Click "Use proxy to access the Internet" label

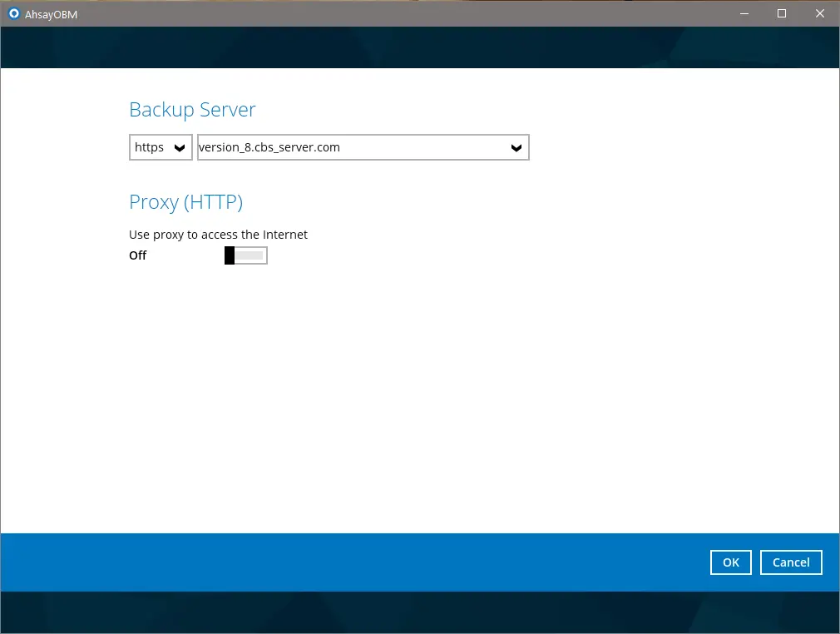point(218,235)
